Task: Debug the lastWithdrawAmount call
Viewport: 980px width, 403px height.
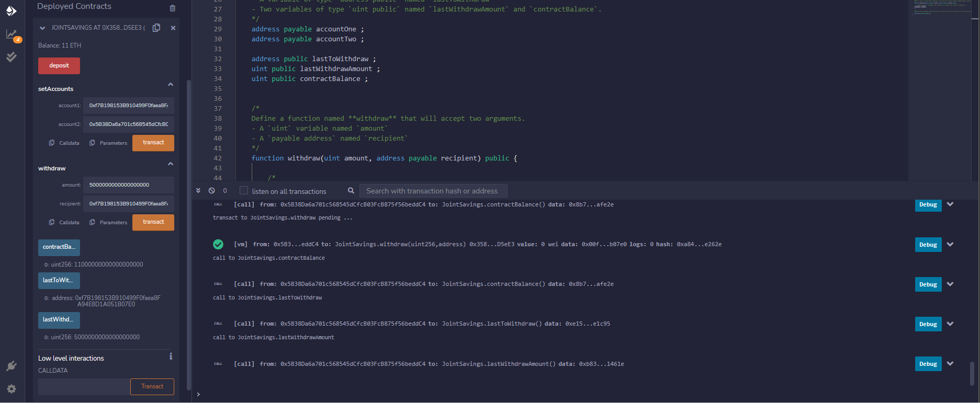Action: [x=928, y=364]
